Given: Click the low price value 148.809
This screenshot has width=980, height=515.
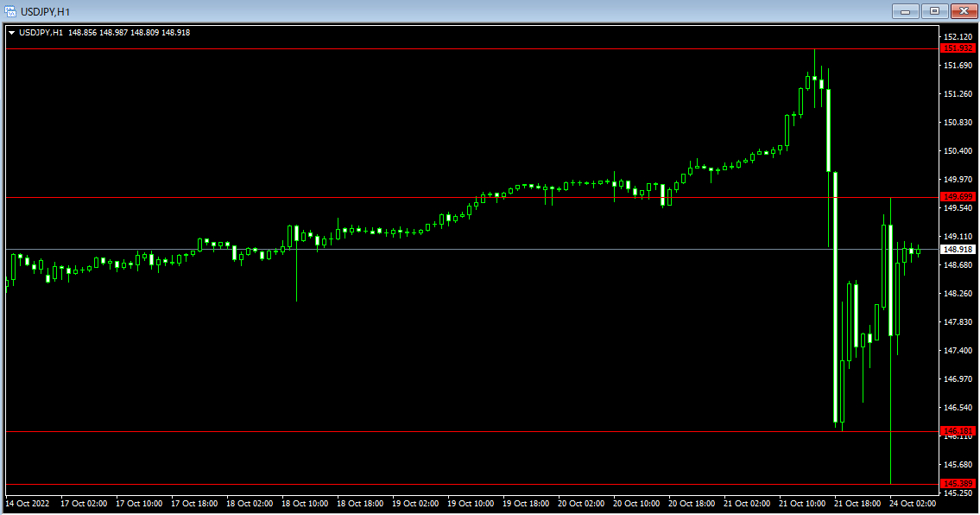Looking at the screenshot, I should tap(144, 33).
